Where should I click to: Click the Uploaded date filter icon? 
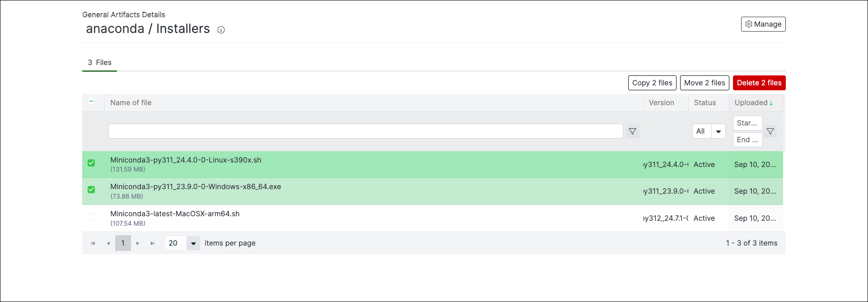(x=770, y=131)
